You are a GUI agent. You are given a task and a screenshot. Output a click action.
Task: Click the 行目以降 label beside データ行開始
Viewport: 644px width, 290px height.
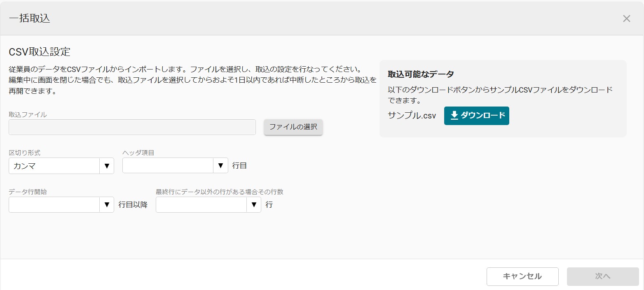(x=133, y=204)
